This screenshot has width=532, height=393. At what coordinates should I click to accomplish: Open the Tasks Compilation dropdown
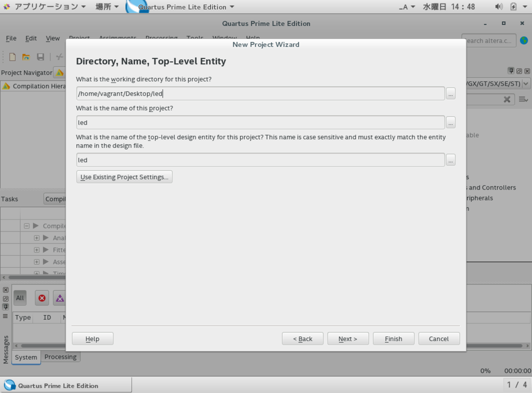click(x=55, y=199)
